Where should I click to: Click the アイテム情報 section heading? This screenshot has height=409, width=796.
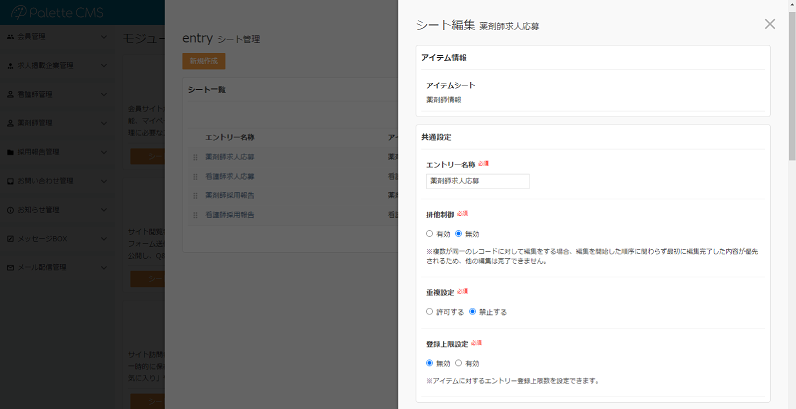pos(444,58)
